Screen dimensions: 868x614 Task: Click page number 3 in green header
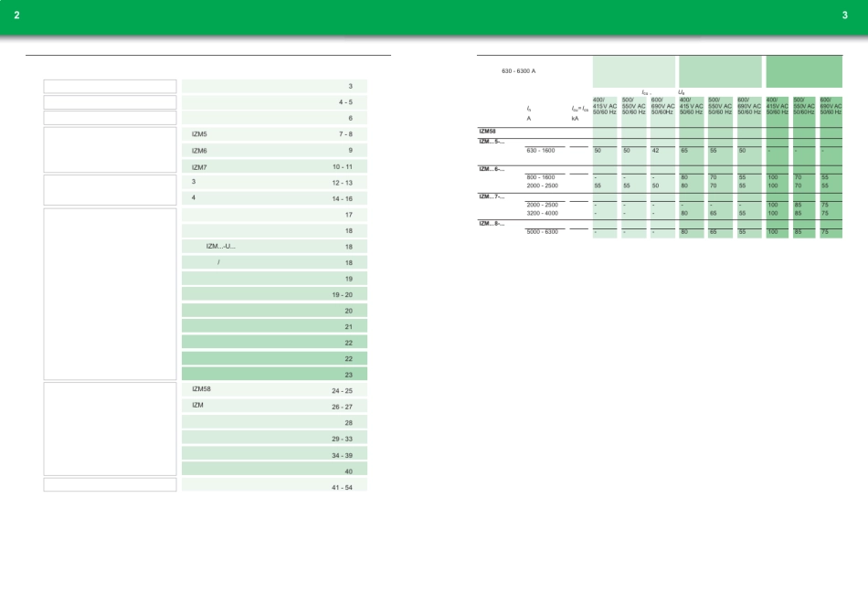pos(845,16)
